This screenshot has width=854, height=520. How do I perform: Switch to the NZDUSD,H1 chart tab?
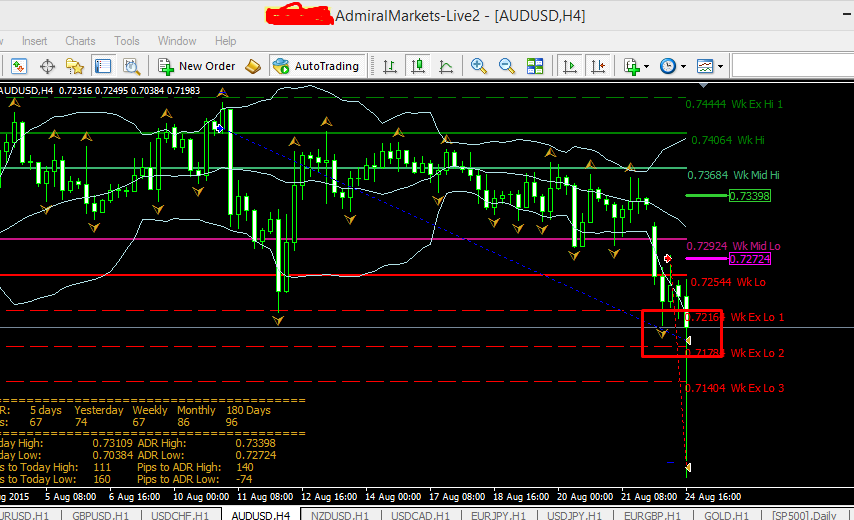(x=339, y=515)
